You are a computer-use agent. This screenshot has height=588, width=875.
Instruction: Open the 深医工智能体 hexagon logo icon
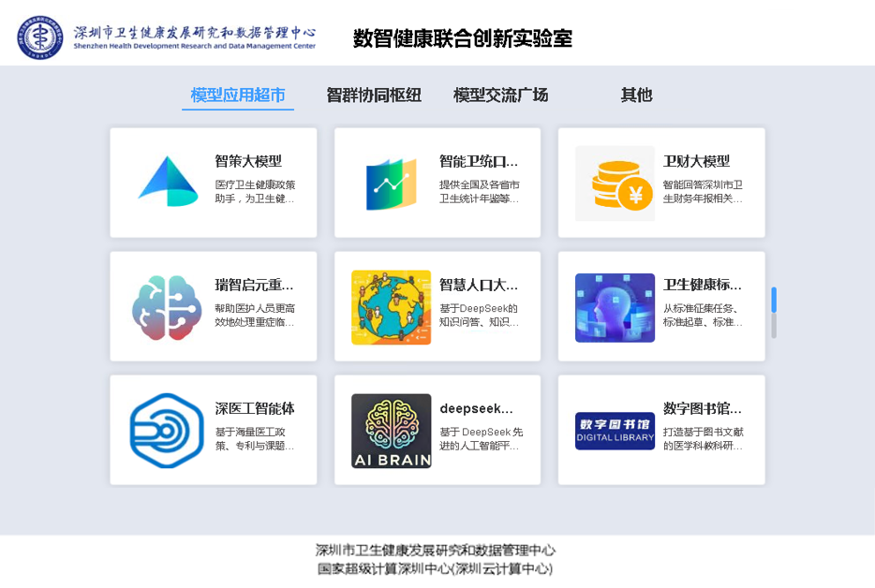point(166,429)
